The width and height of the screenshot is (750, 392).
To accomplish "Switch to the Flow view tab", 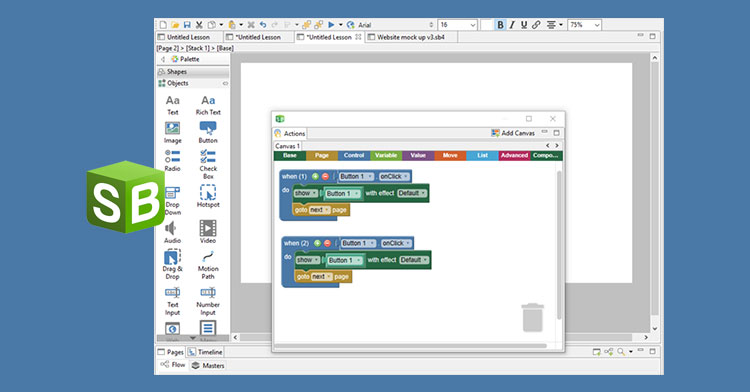I will coord(173,365).
